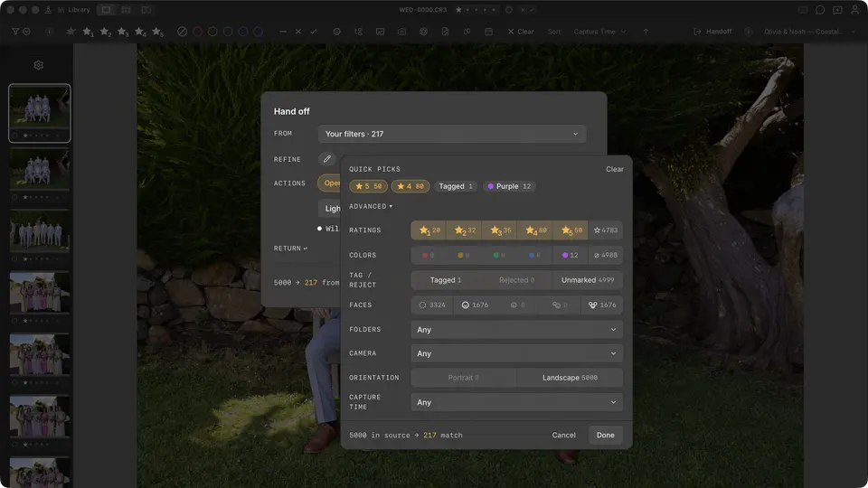Click the aperture lens icon in toolbar
This screenshot has height=488, width=868.
click(423, 32)
